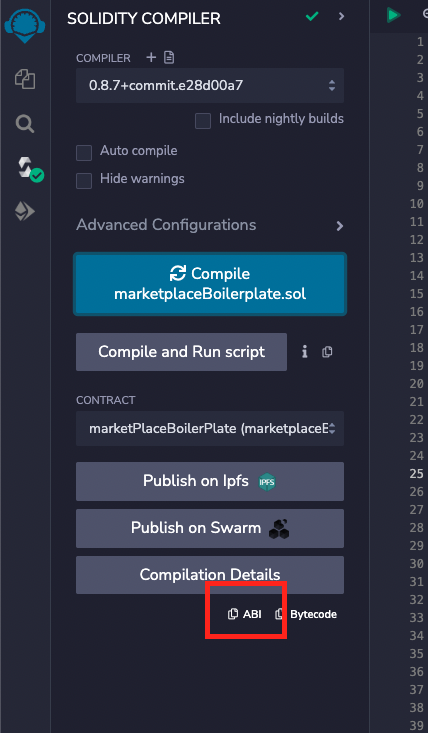Open the Search in files icon
The height and width of the screenshot is (733, 428).
click(x=24, y=124)
